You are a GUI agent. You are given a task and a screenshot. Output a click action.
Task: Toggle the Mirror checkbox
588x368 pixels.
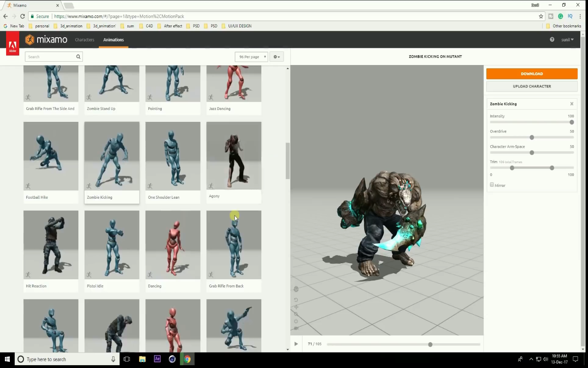tap(492, 185)
